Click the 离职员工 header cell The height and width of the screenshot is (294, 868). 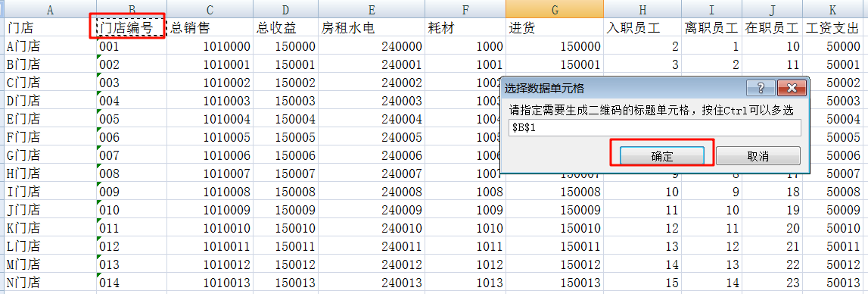coord(711,28)
